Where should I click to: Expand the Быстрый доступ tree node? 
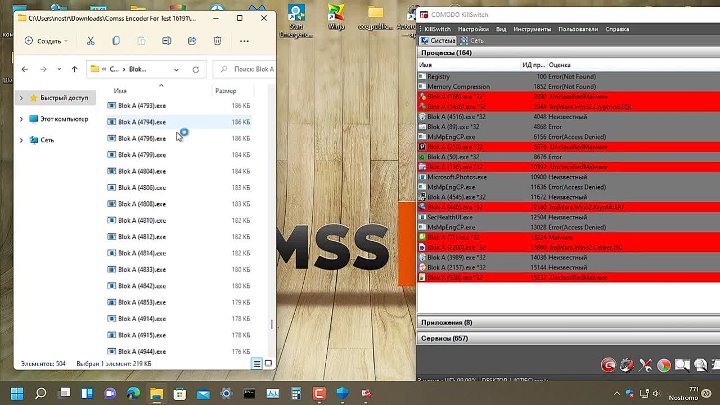(x=21, y=98)
